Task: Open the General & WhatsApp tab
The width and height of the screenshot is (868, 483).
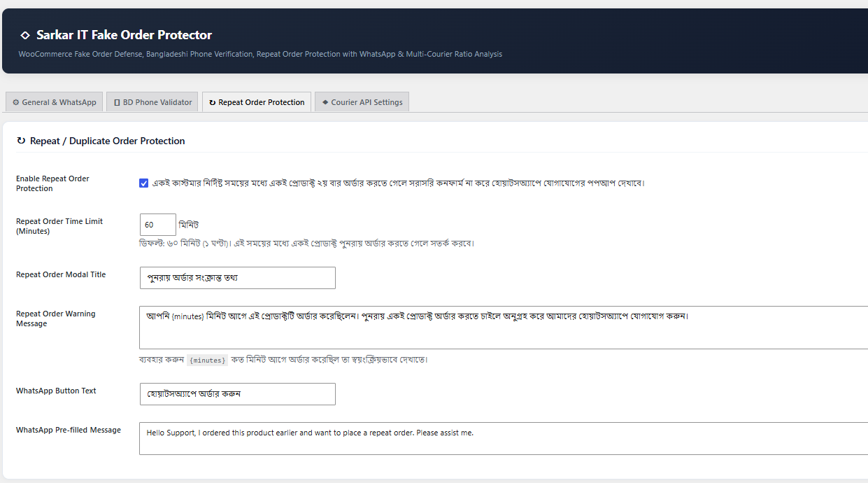Action: 55,102
